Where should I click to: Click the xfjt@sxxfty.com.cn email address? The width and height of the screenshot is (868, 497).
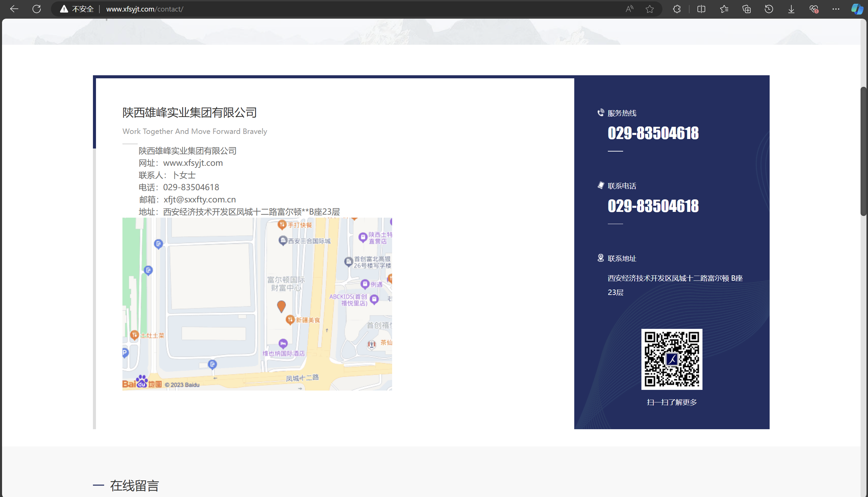[x=199, y=199]
